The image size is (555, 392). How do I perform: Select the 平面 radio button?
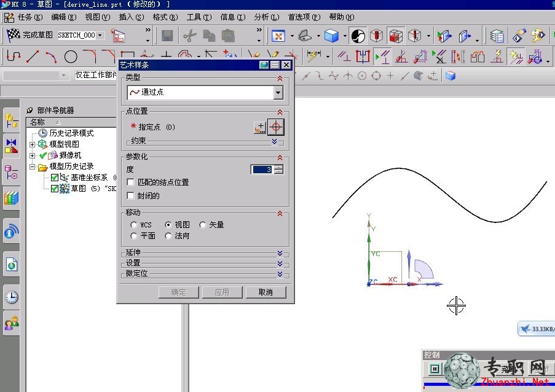click(133, 235)
